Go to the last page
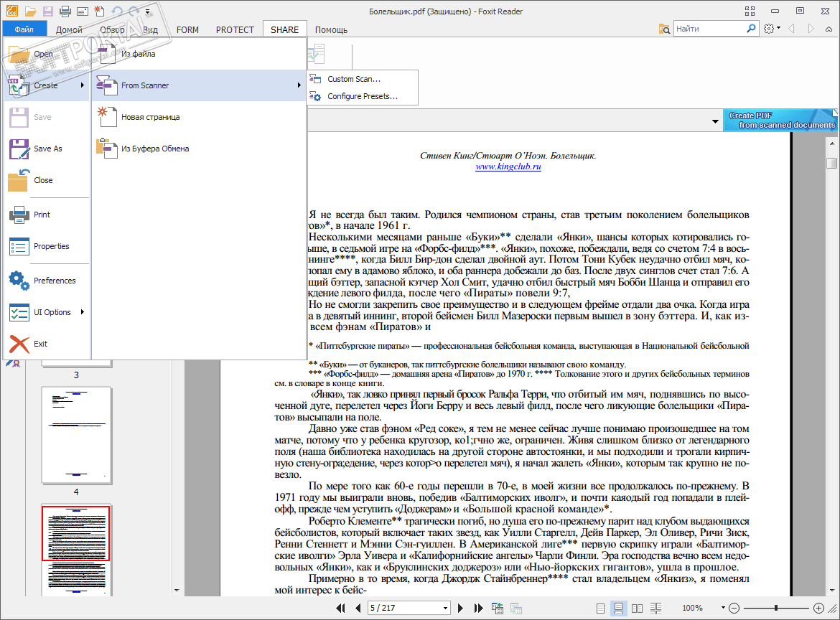Image resolution: width=840 pixels, height=620 pixels. pos(478,609)
